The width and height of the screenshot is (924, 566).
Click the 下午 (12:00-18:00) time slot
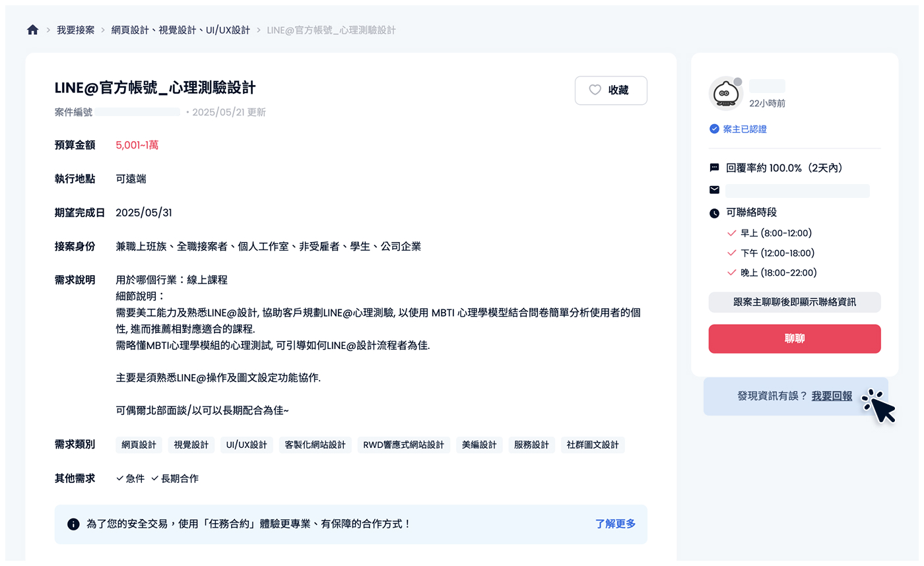pyautogui.click(x=777, y=253)
